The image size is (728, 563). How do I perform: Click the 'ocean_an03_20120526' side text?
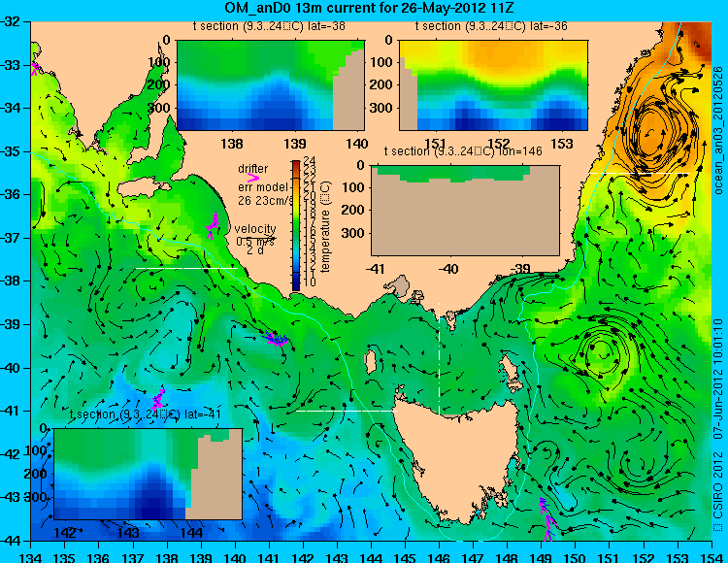(718, 130)
